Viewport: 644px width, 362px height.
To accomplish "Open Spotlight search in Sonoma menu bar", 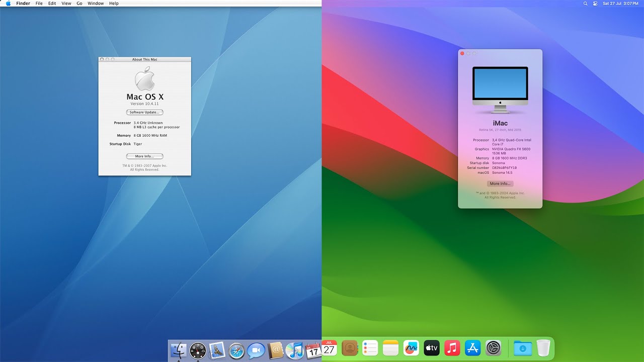I will tap(585, 3).
